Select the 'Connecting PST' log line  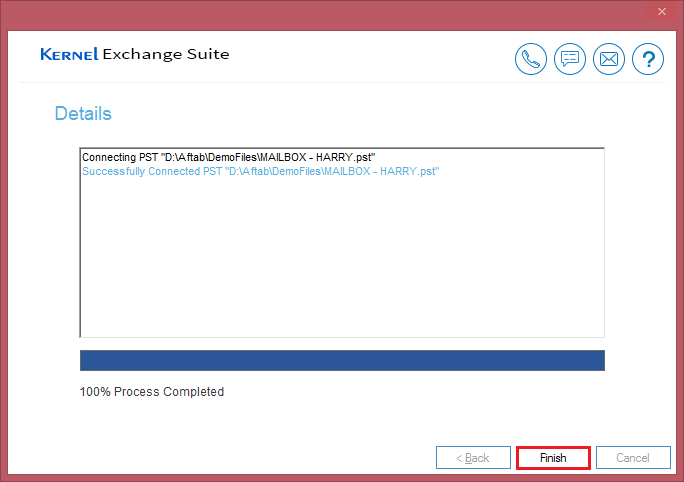pyautogui.click(x=229, y=157)
